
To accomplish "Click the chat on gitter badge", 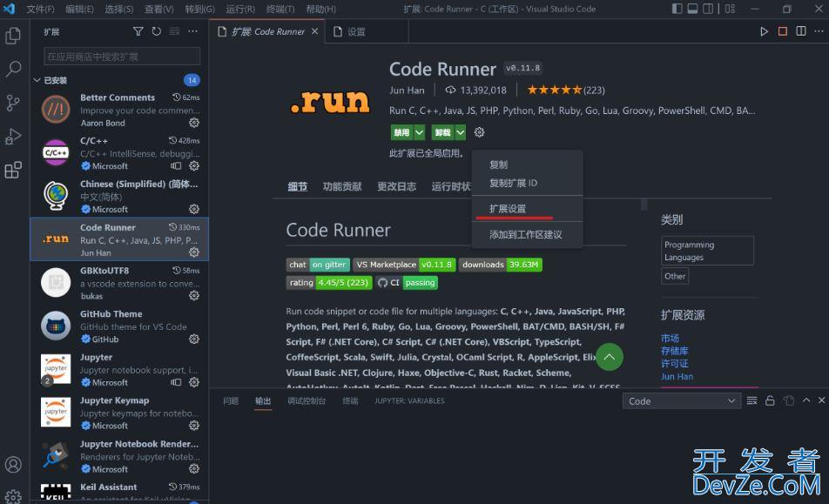I will 318,265.
